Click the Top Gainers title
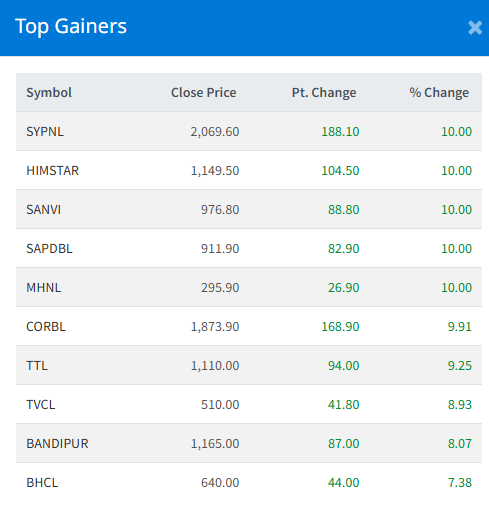 pyautogui.click(x=71, y=26)
